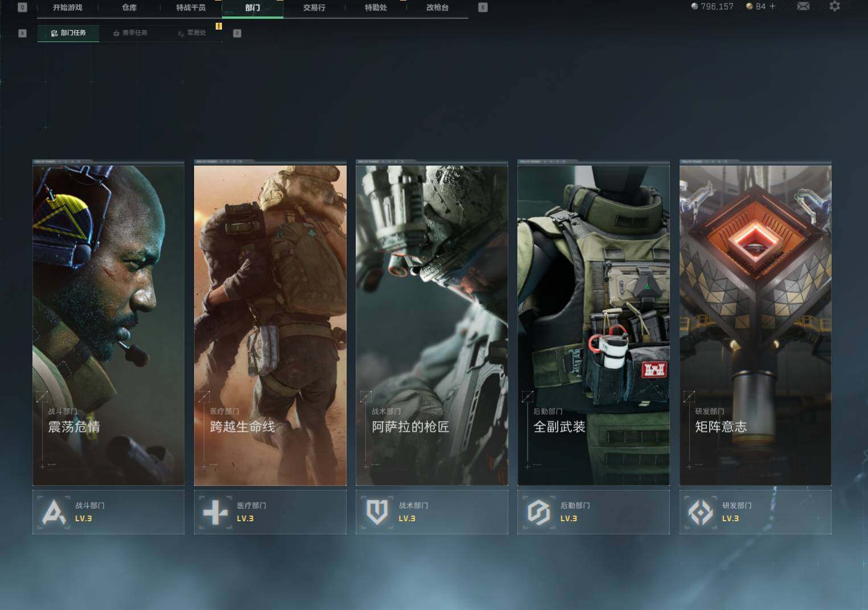The height and width of the screenshot is (610, 868).
Task: Open the 矩阵意志 research mission card
Action: pos(755,323)
